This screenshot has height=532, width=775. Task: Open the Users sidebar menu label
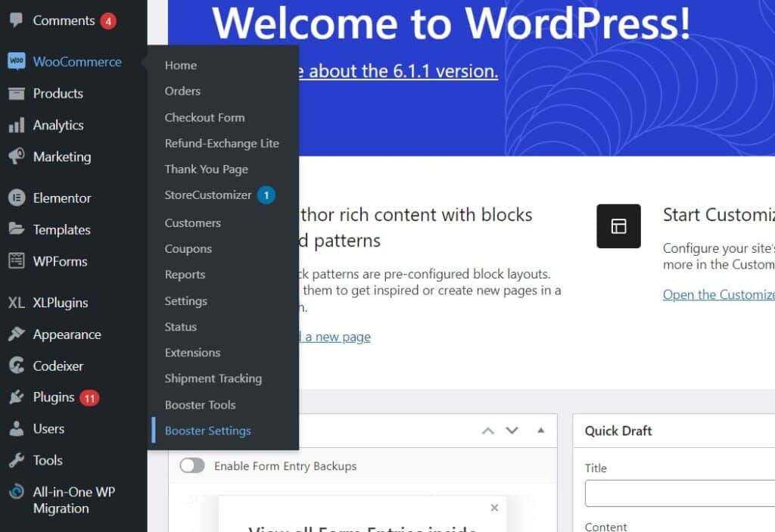[x=49, y=428]
